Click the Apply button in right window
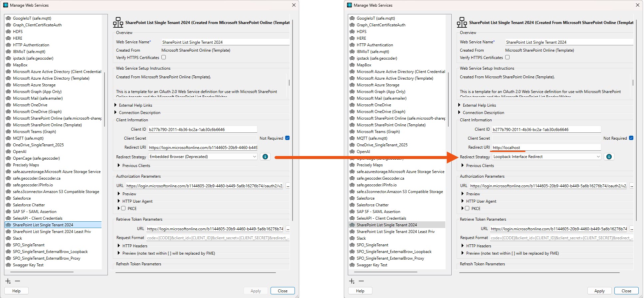This screenshot has width=644, height=298. 599,291
